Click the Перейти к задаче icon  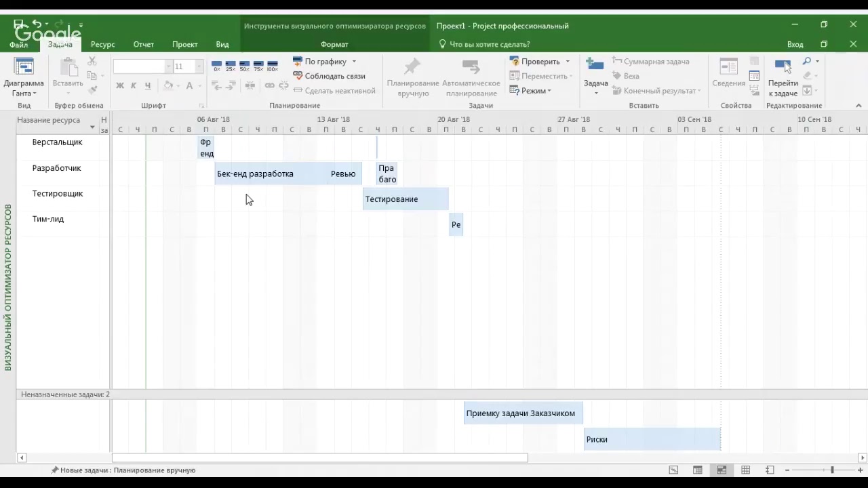[x=783, y=66]
